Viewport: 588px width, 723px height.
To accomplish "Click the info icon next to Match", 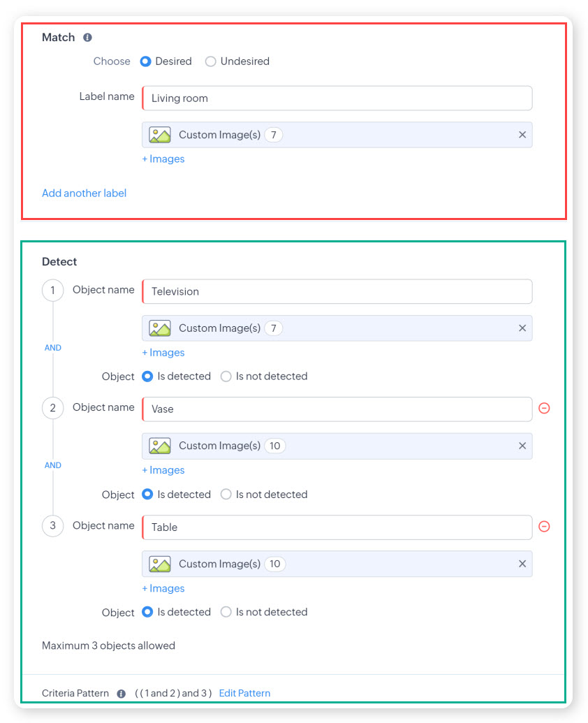I will (87, 38).
